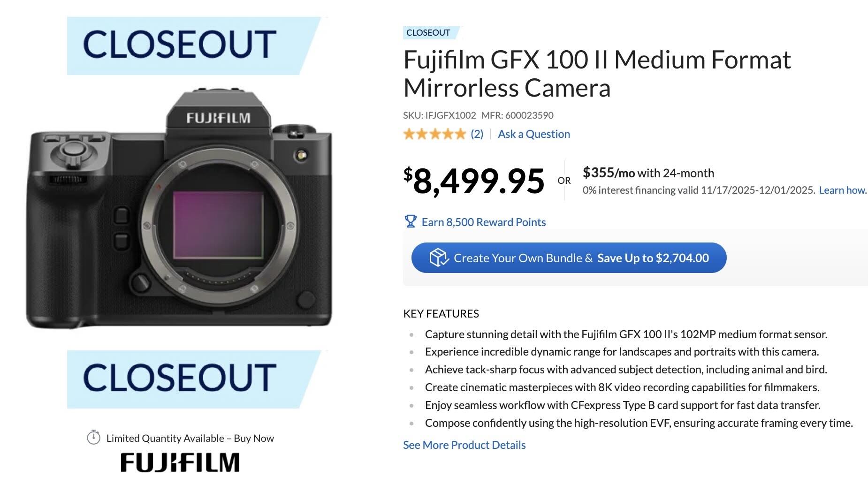Select the first star in the rating

410,134
